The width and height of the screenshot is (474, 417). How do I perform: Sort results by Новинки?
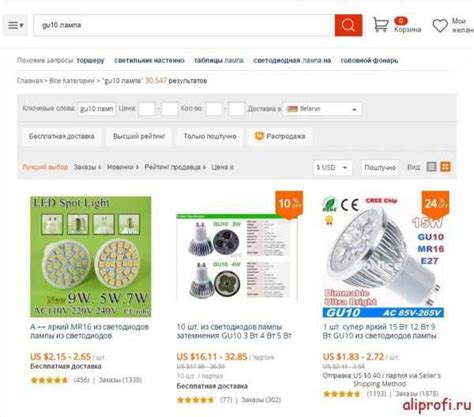pos(123,167)
